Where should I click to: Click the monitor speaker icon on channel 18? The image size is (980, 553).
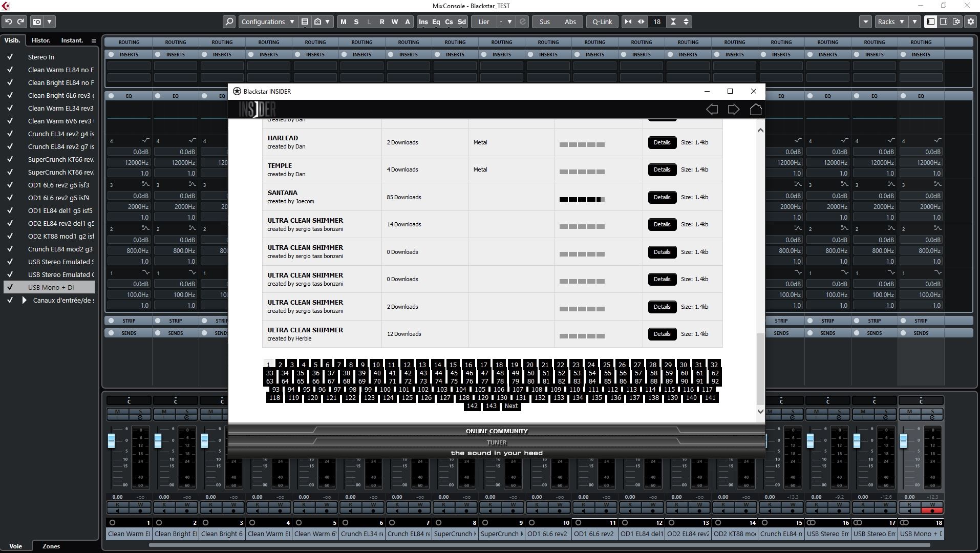click(x=909, y=511)
